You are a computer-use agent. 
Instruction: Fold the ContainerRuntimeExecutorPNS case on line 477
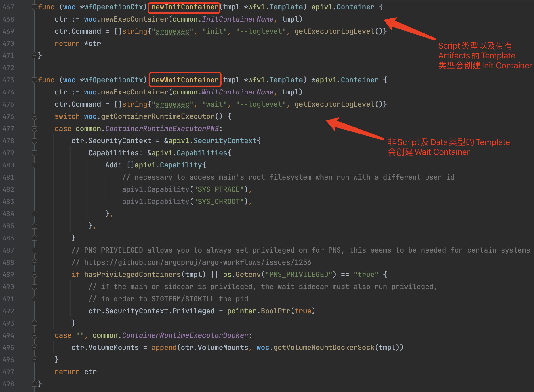(34, 129)
